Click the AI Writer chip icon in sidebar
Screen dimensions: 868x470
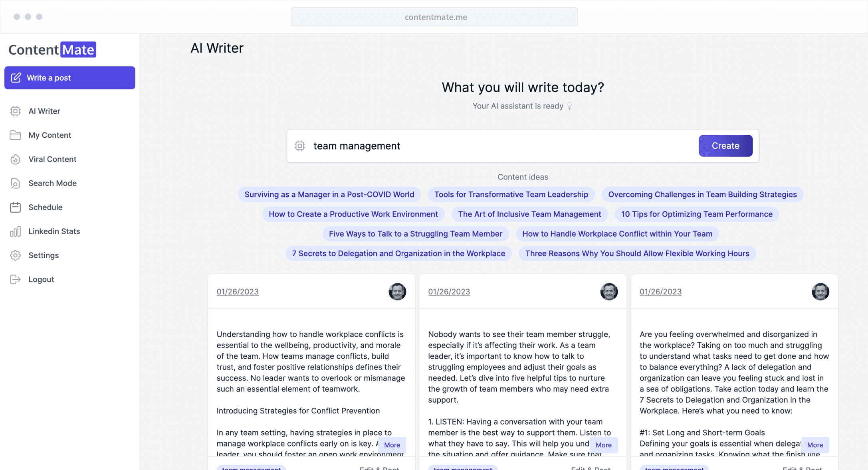coord(15,111)
